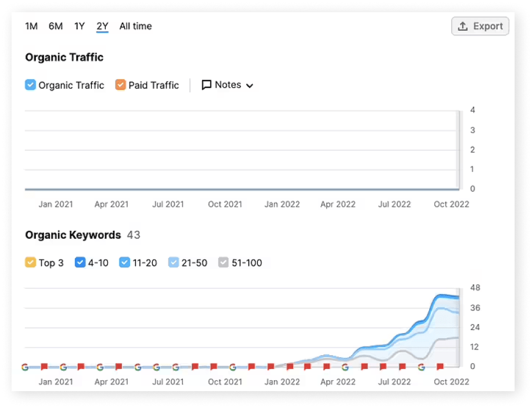
Task: Click the 48 value on keywords y-axis
Action: point(475,288)
